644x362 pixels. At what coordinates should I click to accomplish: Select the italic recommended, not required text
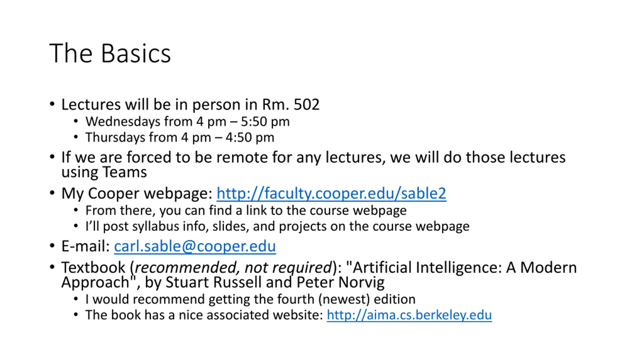point(233,267)
